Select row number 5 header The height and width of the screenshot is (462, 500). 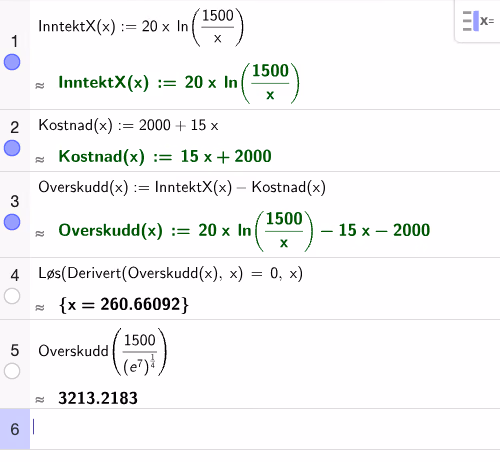point(14,350)
